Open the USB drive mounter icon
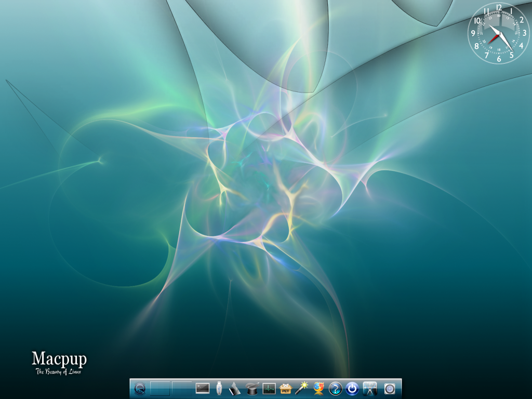Image resolution: width=532 pixels, height=399 pixels. 219,388
